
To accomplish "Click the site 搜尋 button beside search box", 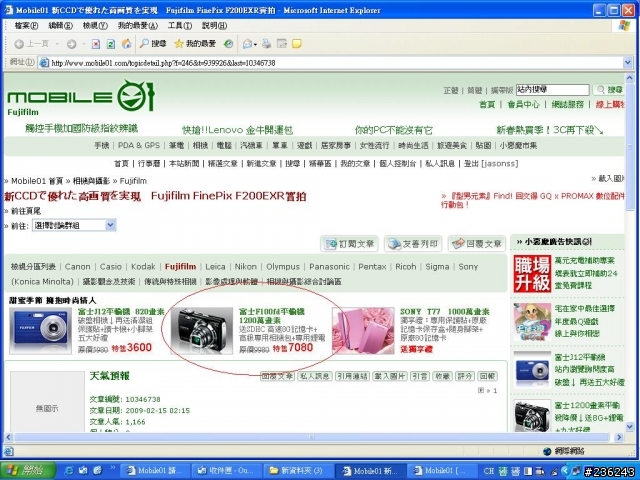I will 610,90.
